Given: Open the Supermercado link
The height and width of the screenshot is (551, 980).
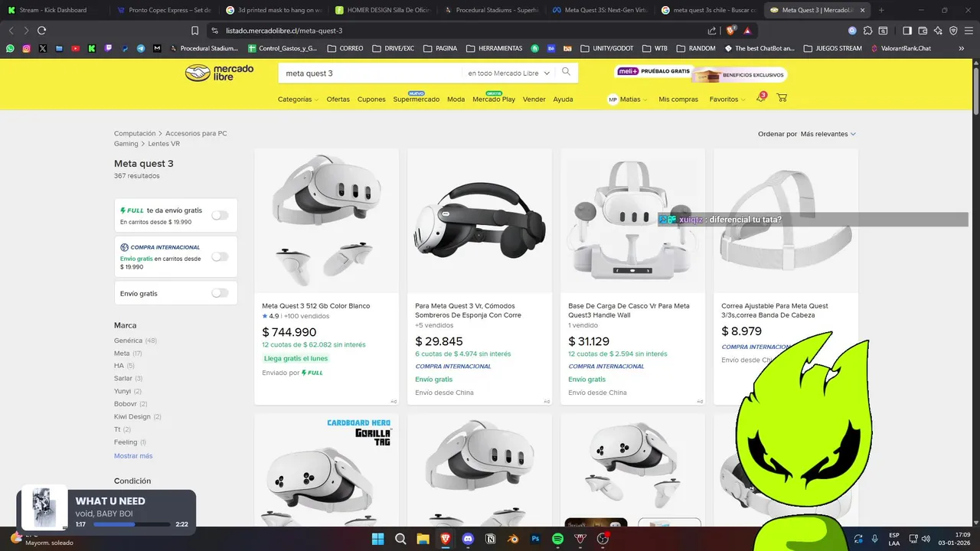Looking at the screenshot, I should tap(416, 99).
